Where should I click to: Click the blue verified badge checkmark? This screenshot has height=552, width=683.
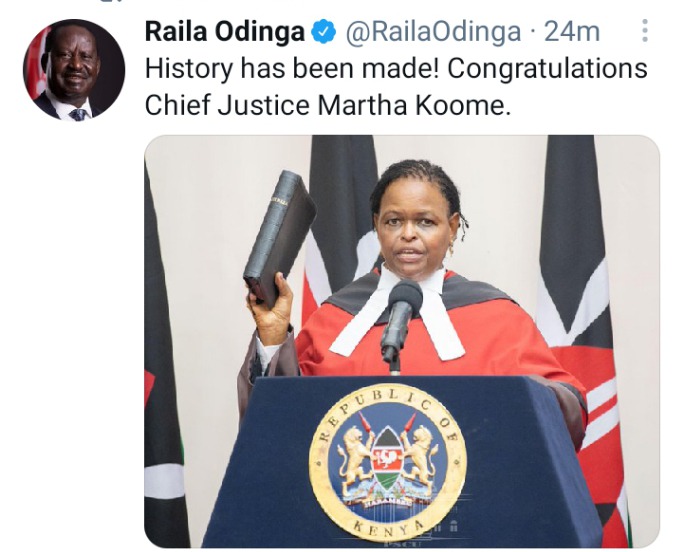pyautogui.click(x=323, y=32)
